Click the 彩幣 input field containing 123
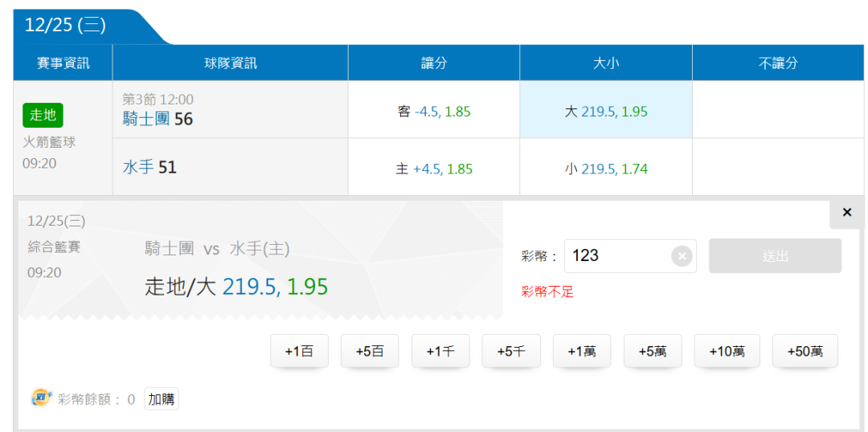Screen dimensions: 868x432 click(617, 256)
